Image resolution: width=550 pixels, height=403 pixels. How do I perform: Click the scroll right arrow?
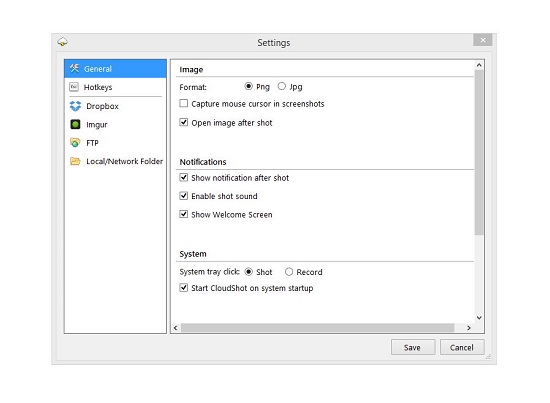pos(469,328)
